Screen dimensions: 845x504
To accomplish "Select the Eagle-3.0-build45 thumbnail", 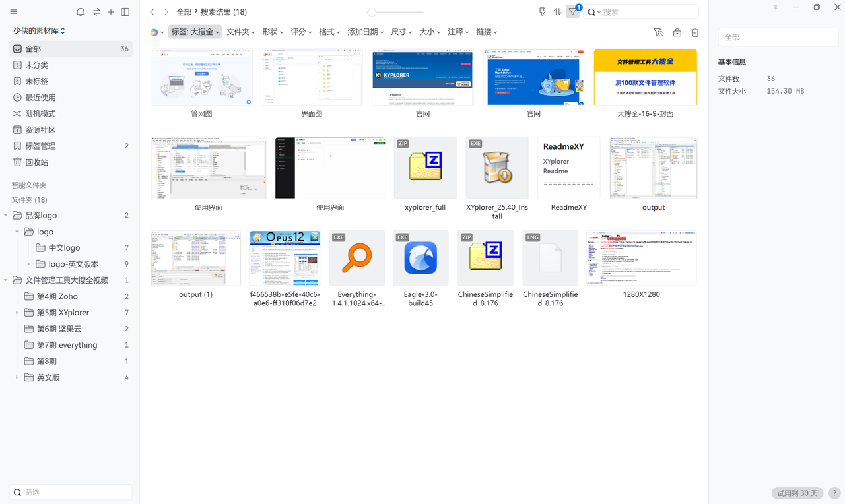I will pyautogui.click(x=421, y=258).
